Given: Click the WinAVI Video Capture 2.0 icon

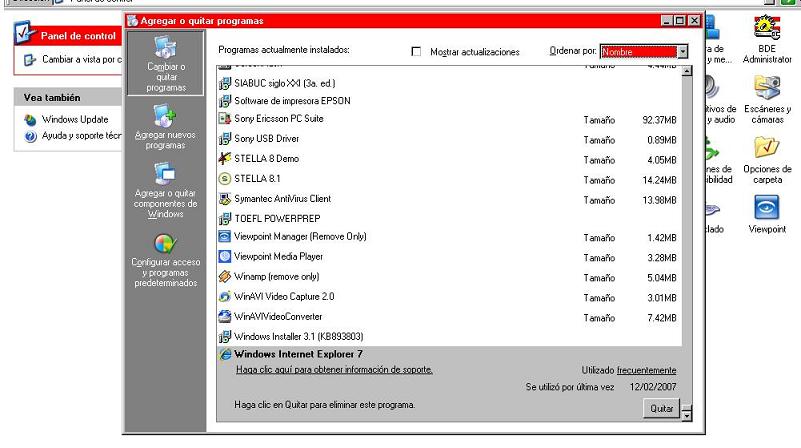Looking at the screenshot, I should (224, 296).
